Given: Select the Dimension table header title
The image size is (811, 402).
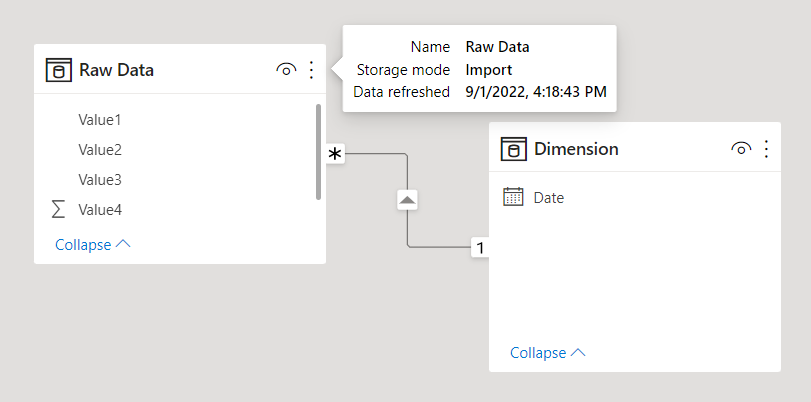Looking at the screenshot, I should (576, 149).
